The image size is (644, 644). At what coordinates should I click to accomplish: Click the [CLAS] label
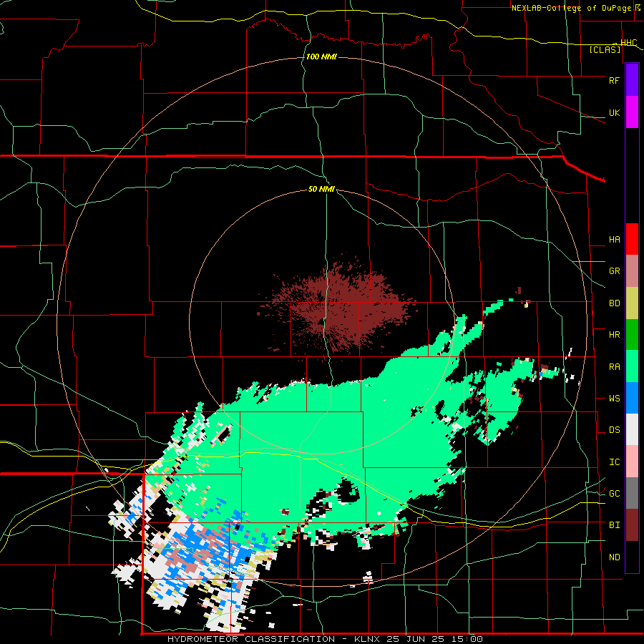coord(605,49)
